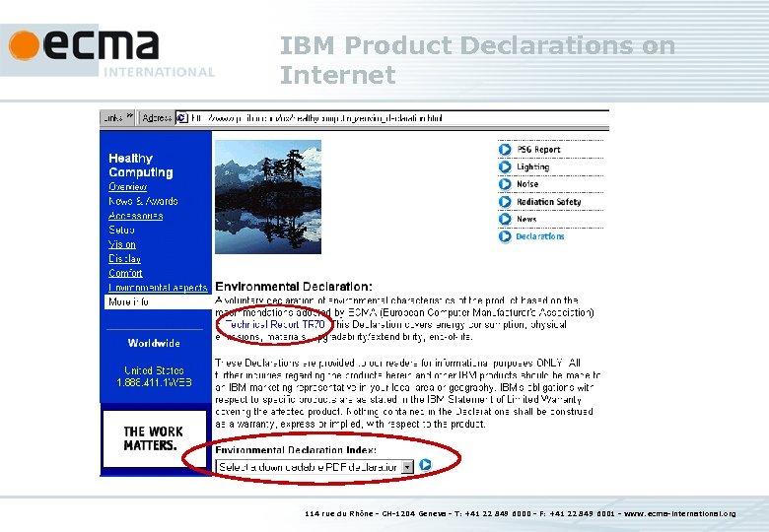Open the Declarations link text

point(540,236)
